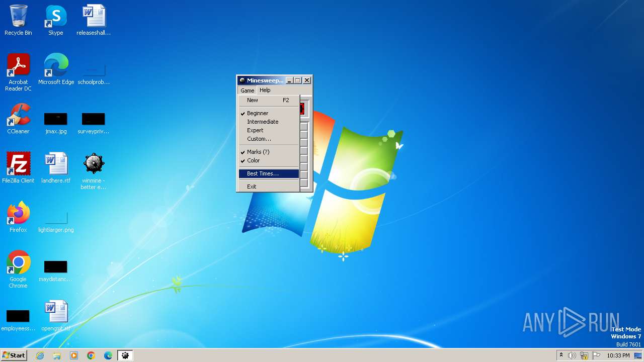Screen dimensions: 644x362
Task: Select the Firefox desktop shortcut
Action: 18,217
